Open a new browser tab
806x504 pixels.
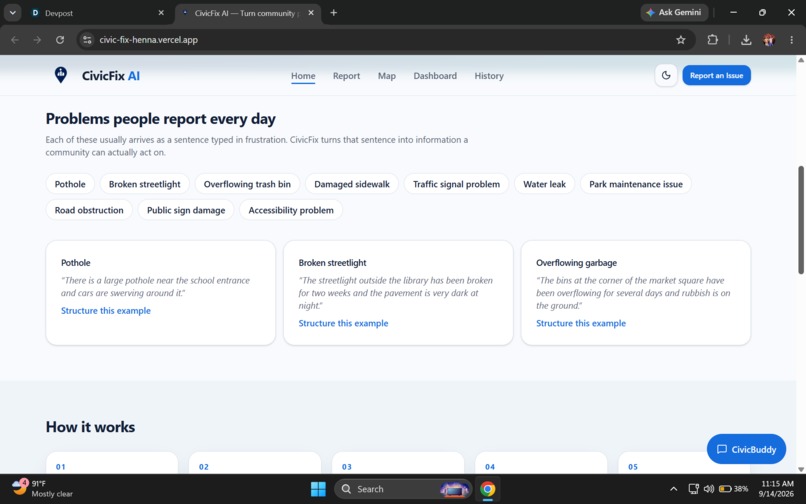334,13
